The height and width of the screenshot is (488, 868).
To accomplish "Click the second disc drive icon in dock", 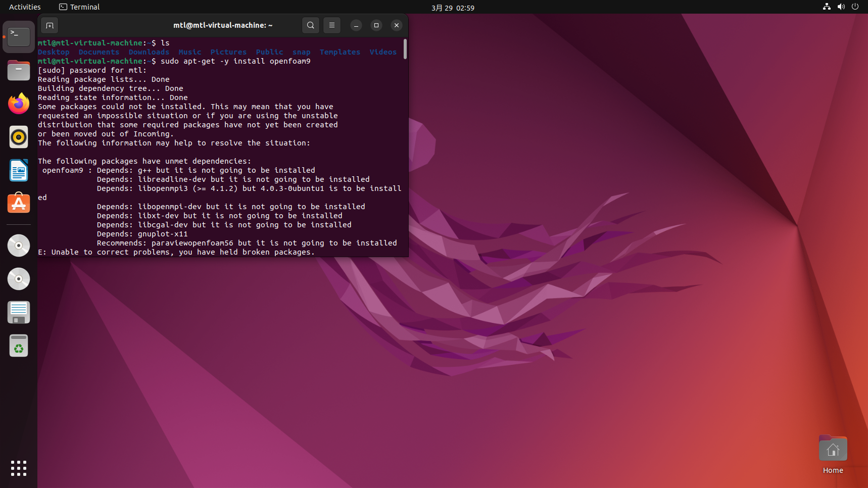I will (19, 279).
